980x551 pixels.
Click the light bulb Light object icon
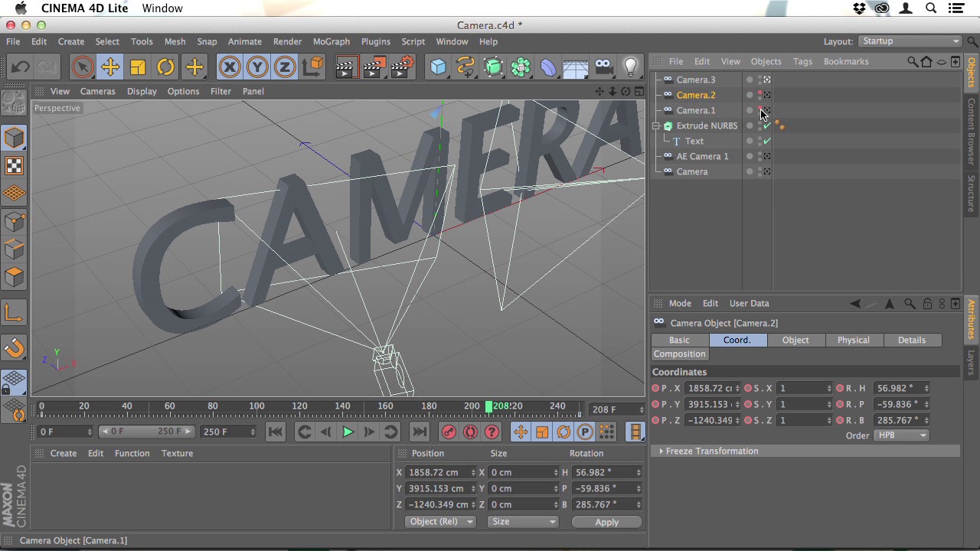click(631, 67)
